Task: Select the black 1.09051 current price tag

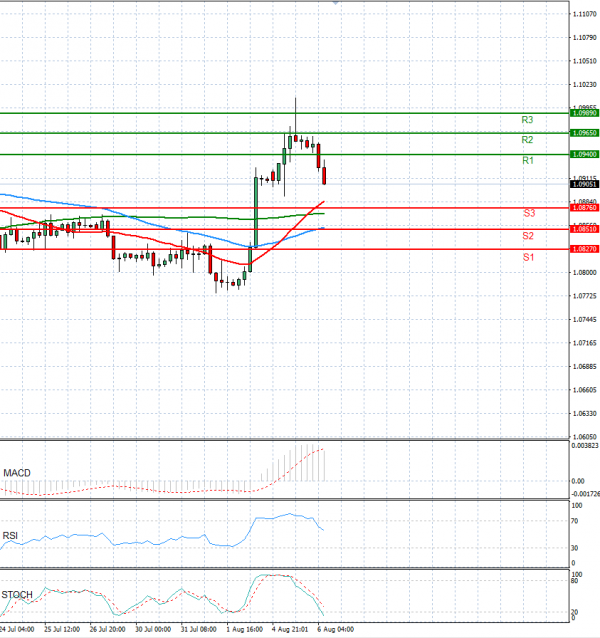Action: point(585,184)
